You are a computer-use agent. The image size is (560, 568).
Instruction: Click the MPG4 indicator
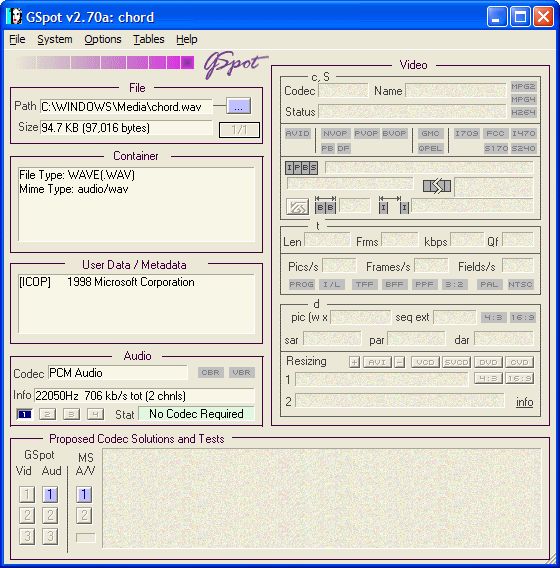523,99
